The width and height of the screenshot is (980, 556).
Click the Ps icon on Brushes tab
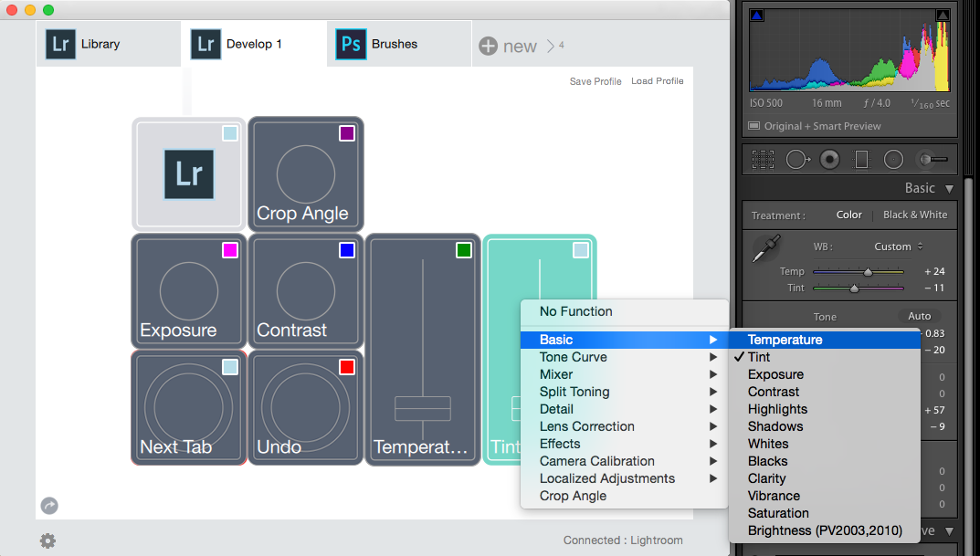point(351,45)
